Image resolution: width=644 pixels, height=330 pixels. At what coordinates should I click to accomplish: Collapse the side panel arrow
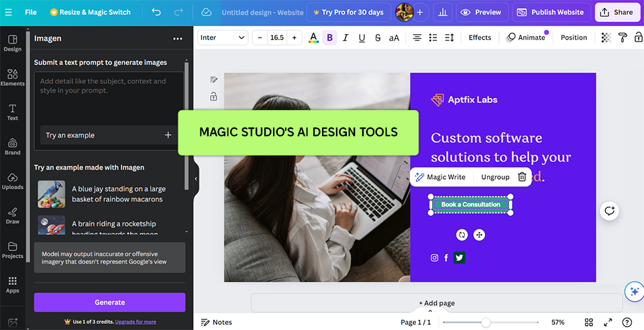point(196,178)
